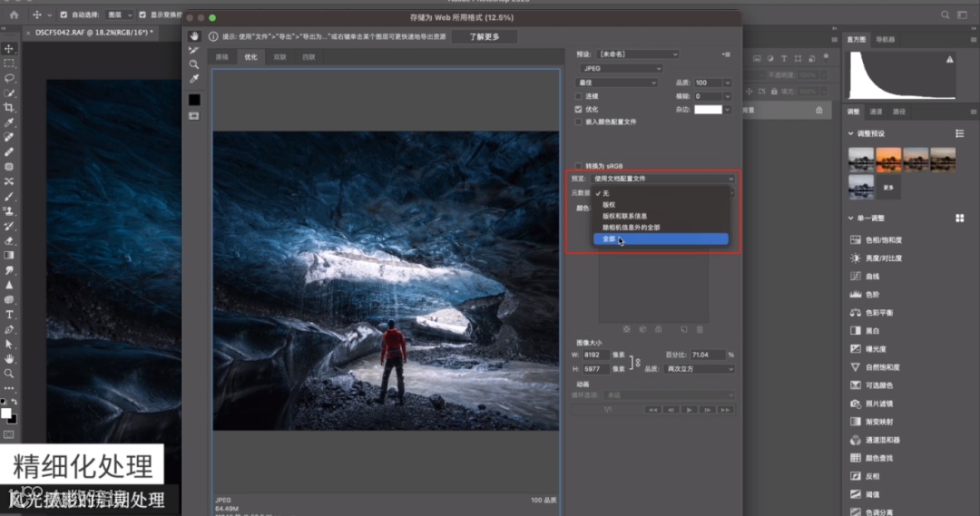Toggle slices visibility icon in the dialog

[x=194, y=116]
